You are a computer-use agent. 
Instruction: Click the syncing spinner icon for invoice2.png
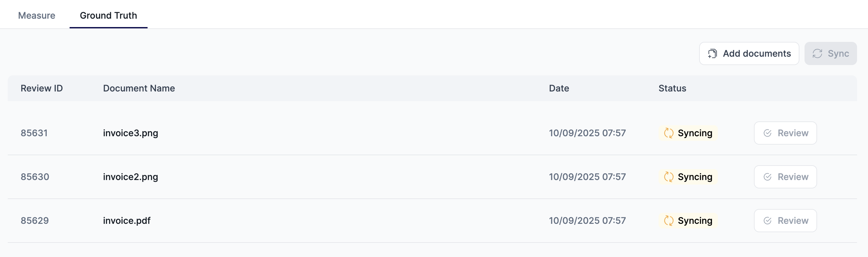[669, 177]
